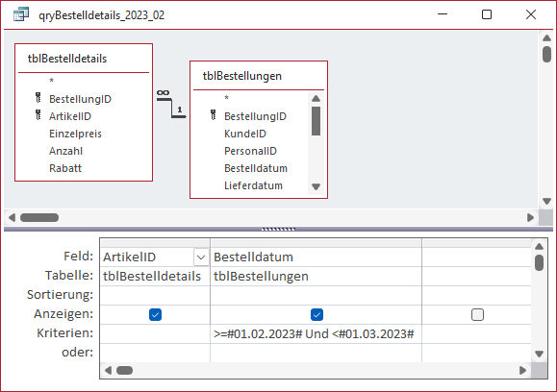
Task: Click the key icon beside ArtikelID in tblBestelldetails
Action: click(x=38, y=115)
